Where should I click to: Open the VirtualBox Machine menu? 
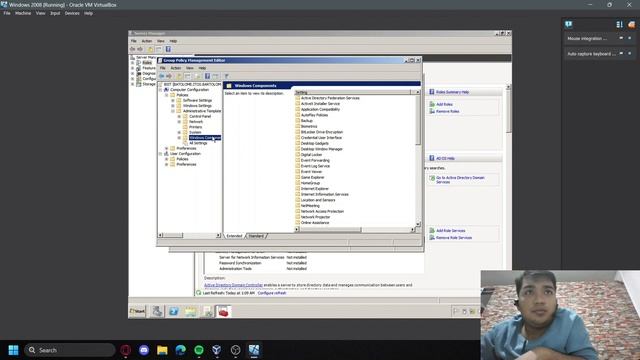[x=23, y=13]
